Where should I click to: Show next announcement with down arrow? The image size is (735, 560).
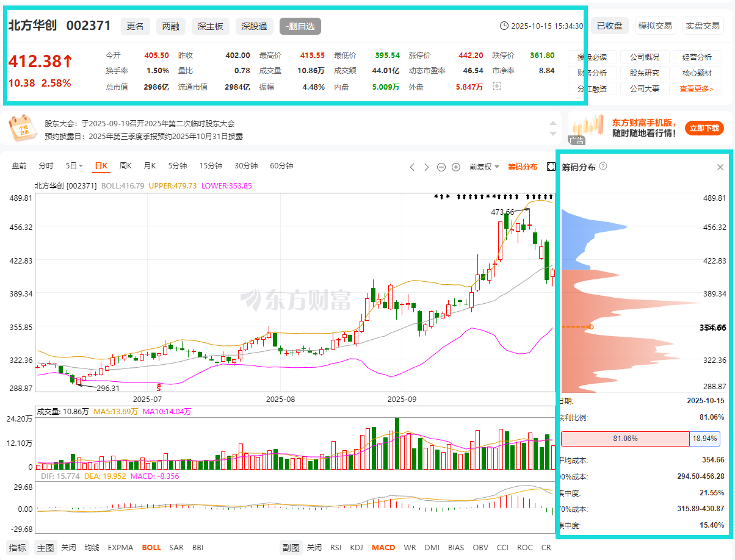tap(553, 134)
